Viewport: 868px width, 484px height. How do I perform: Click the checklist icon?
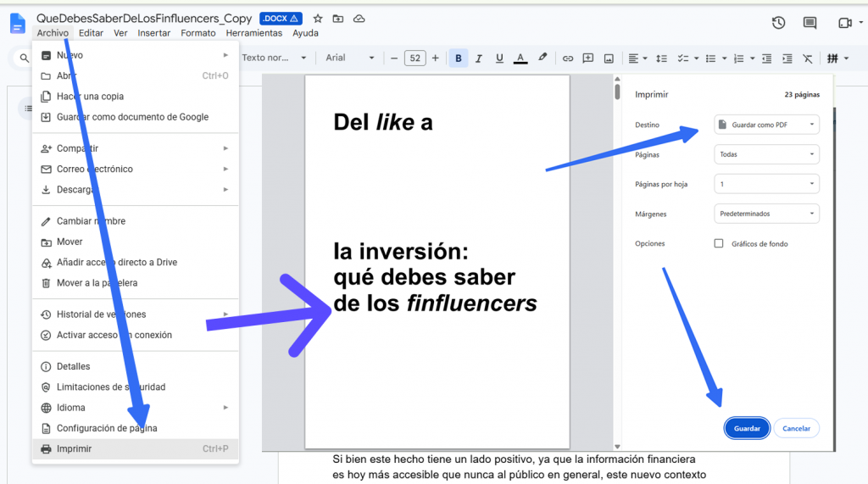click(x=683, y=58)
